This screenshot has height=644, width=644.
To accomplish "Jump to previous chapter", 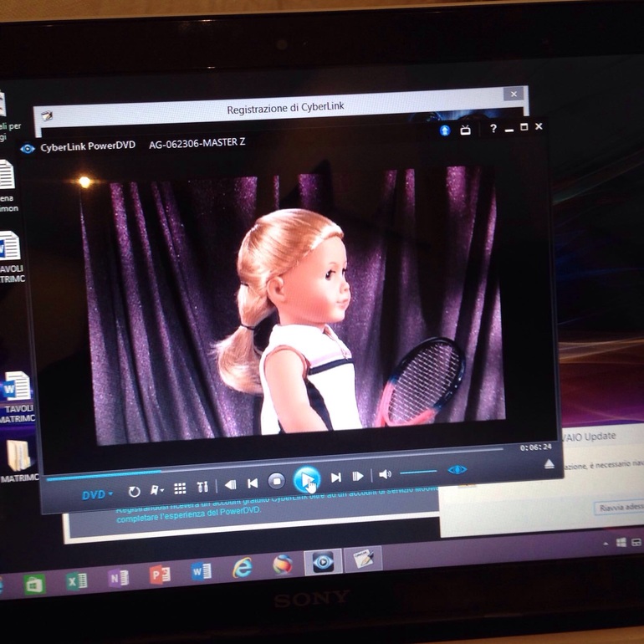I will [x=252, y=483].
